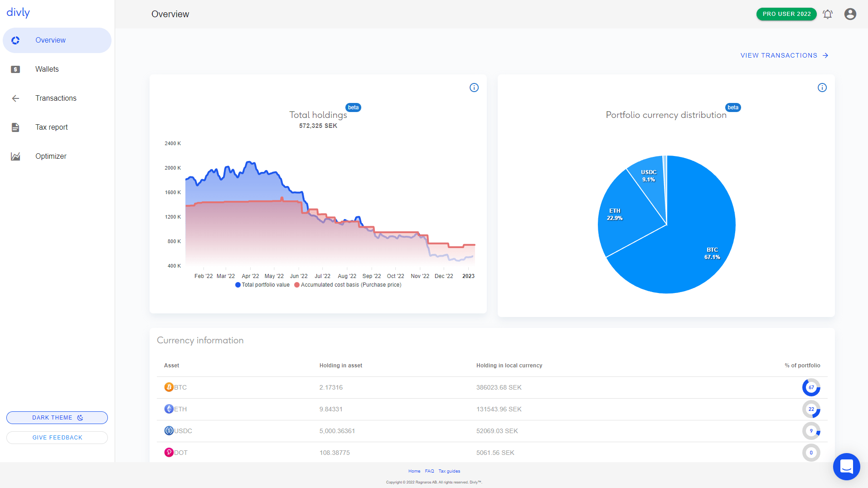Click the arrow next to VIEW TRANSACTIONS

[825, 55]
